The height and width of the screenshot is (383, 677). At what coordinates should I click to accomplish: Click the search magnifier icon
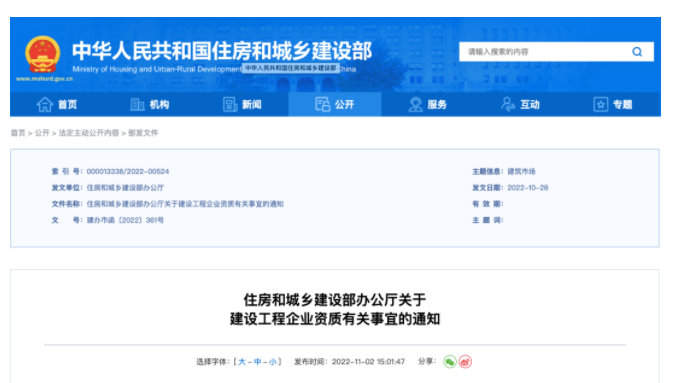(x=637, y=52)
